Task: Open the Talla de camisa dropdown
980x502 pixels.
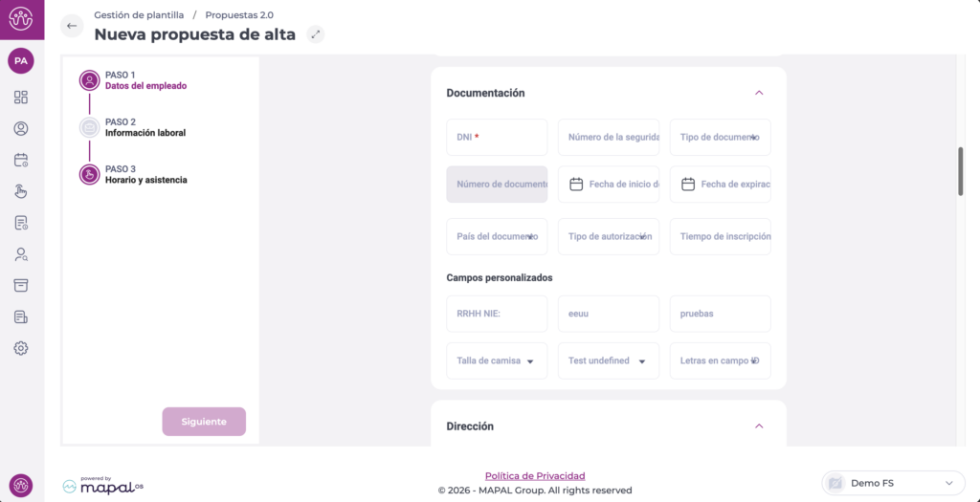Action: [x=497, y=360]
